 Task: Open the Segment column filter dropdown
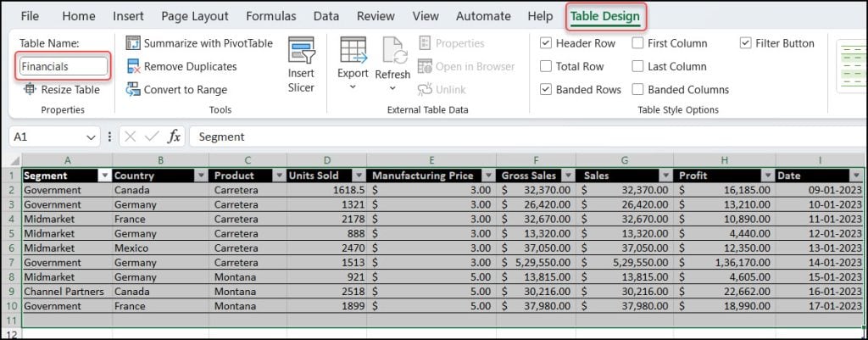coord(104,176)
